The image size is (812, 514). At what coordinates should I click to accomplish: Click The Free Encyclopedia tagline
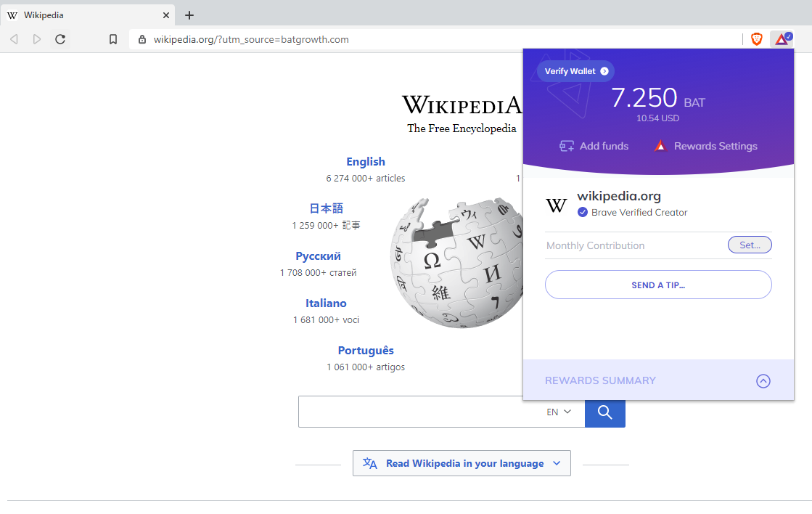462,128
